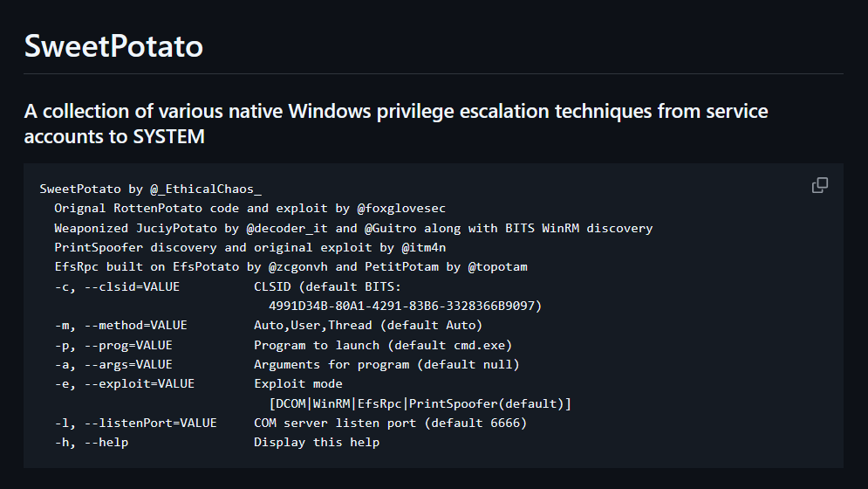
Task: Click 'COM server listen port (default 6666)'
Action: click(x=390, y=423)
